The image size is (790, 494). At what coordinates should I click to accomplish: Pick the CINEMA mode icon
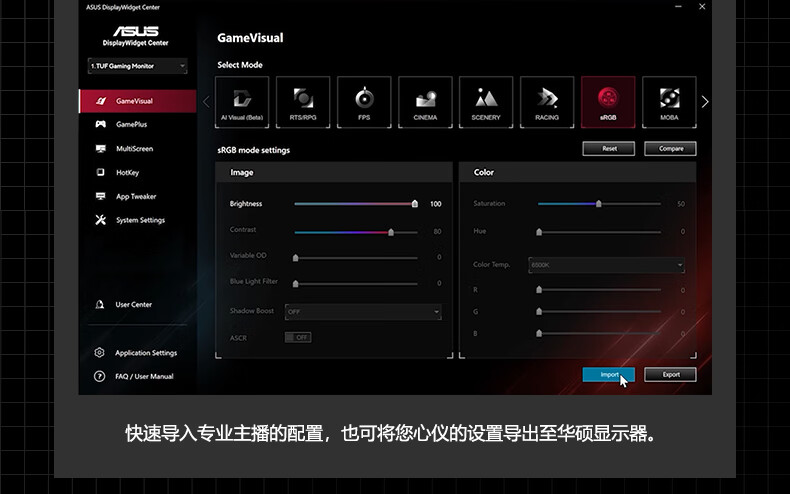pos(425,102)
